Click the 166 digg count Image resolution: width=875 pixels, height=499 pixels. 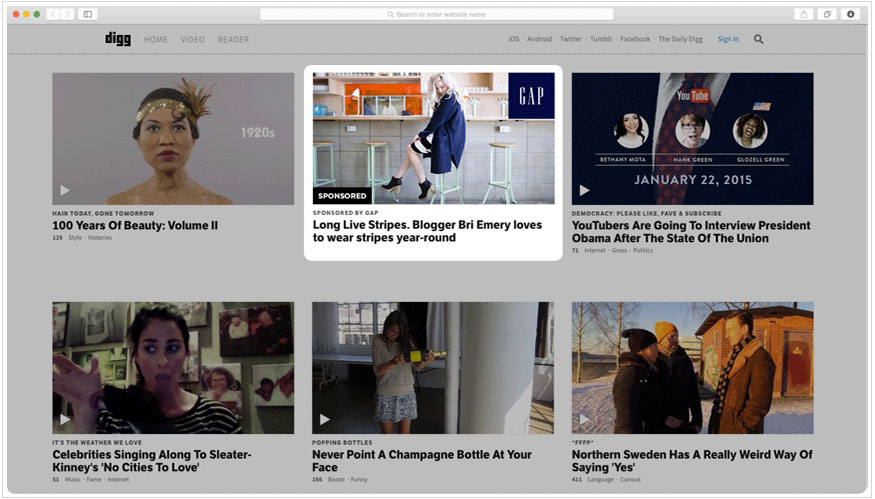pyautogui.click(x=317, y=479)
